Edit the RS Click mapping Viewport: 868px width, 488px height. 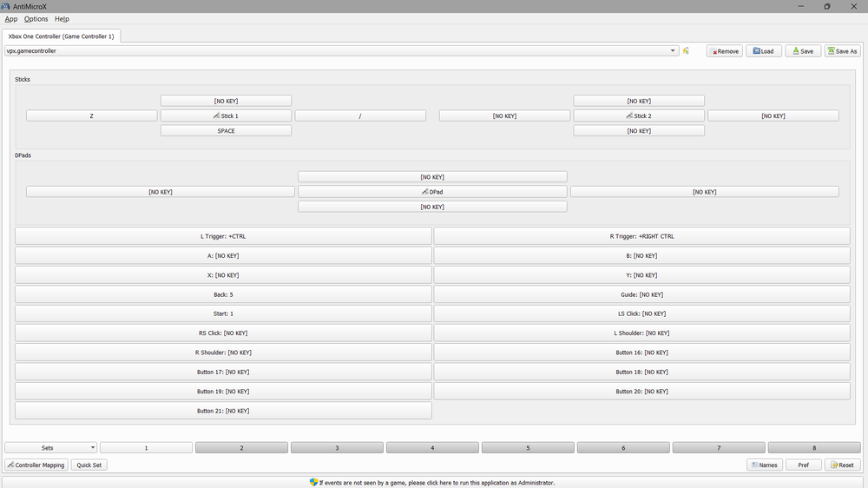pyautogui.click(x=223, y=333)
